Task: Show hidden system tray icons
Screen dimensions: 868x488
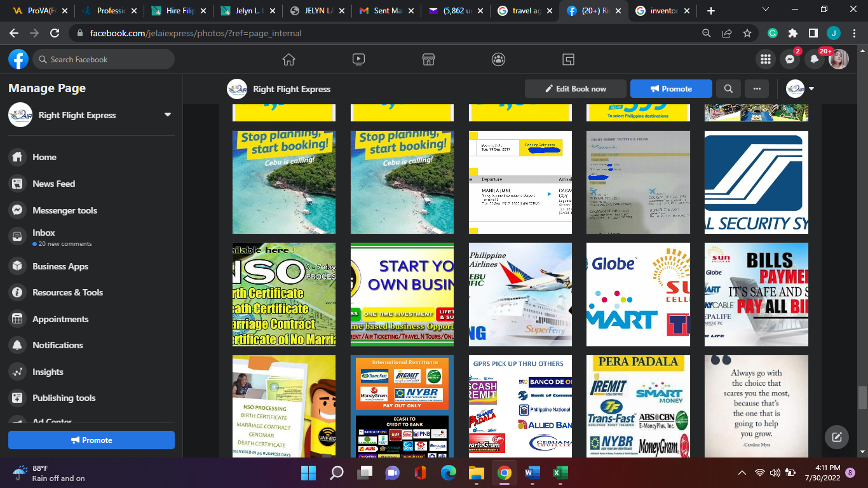Action: [742, 473]
